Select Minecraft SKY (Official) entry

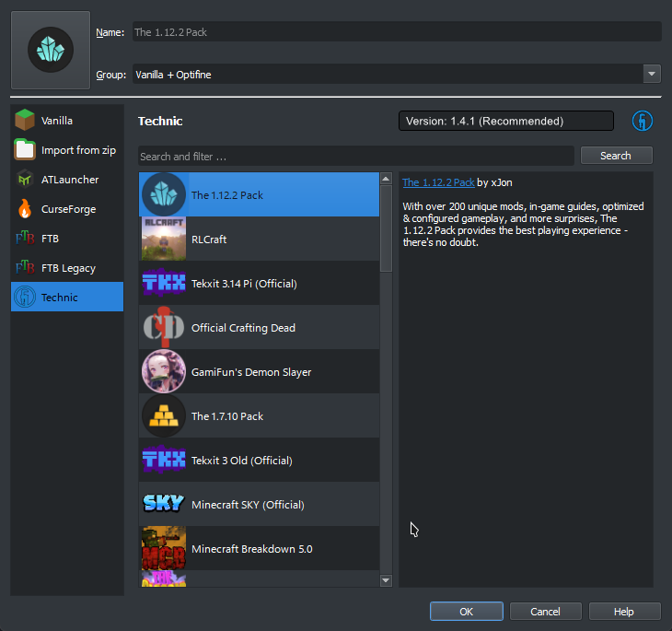[x=259, y=504]
